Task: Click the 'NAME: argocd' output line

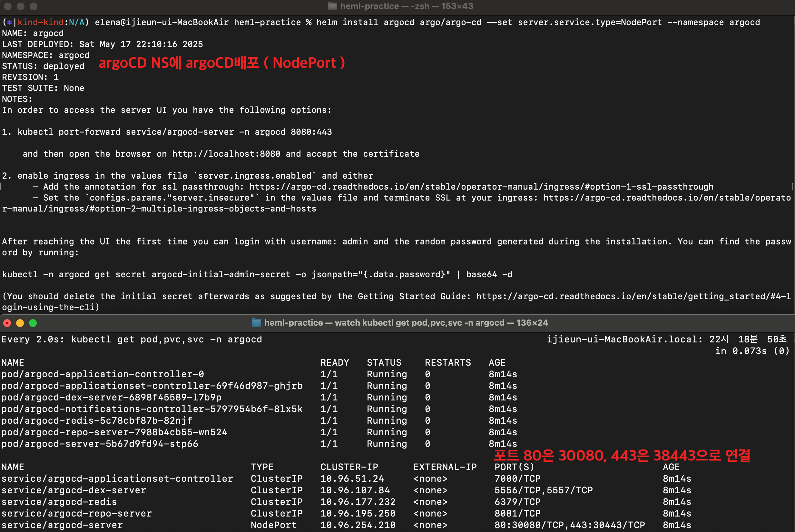Action: (x=33, y=33)
